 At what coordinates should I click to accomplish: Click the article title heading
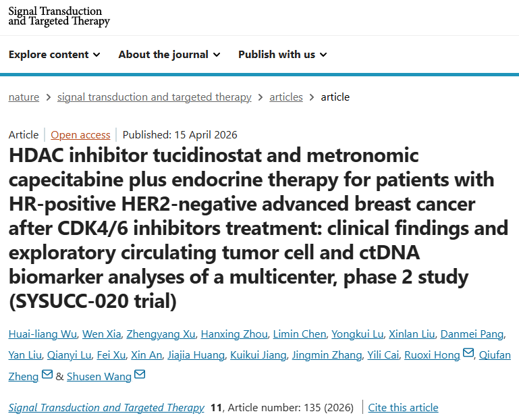pos(251,229)
